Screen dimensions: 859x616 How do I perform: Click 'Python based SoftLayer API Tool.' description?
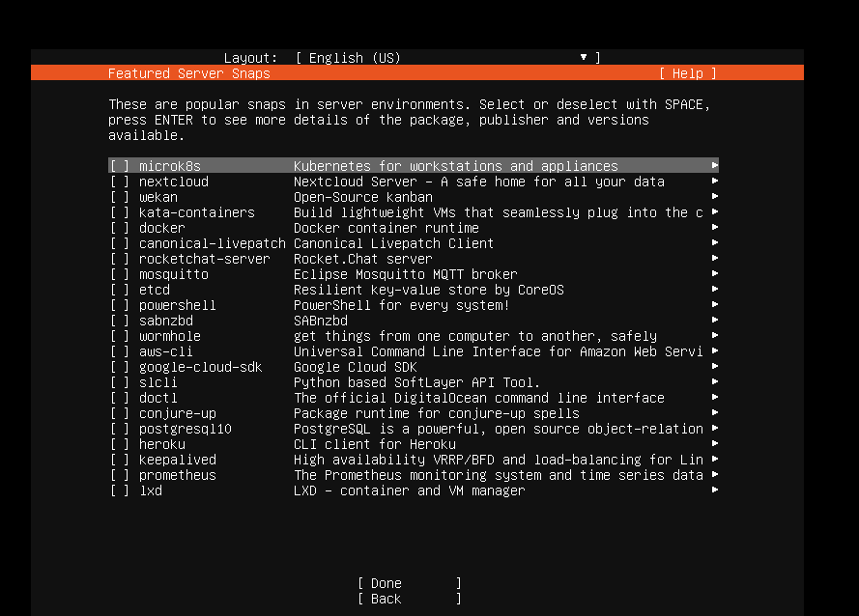416,382
